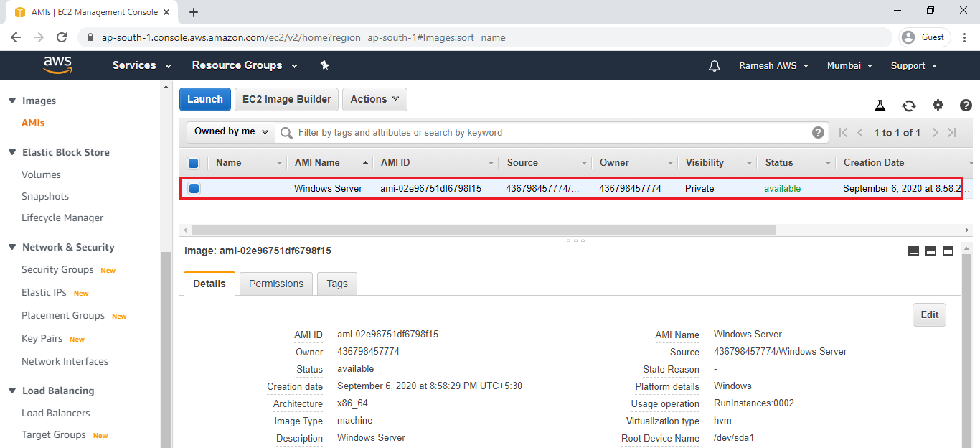
Task: Click the browser address bar URL
Action: (x=303, y=37)
